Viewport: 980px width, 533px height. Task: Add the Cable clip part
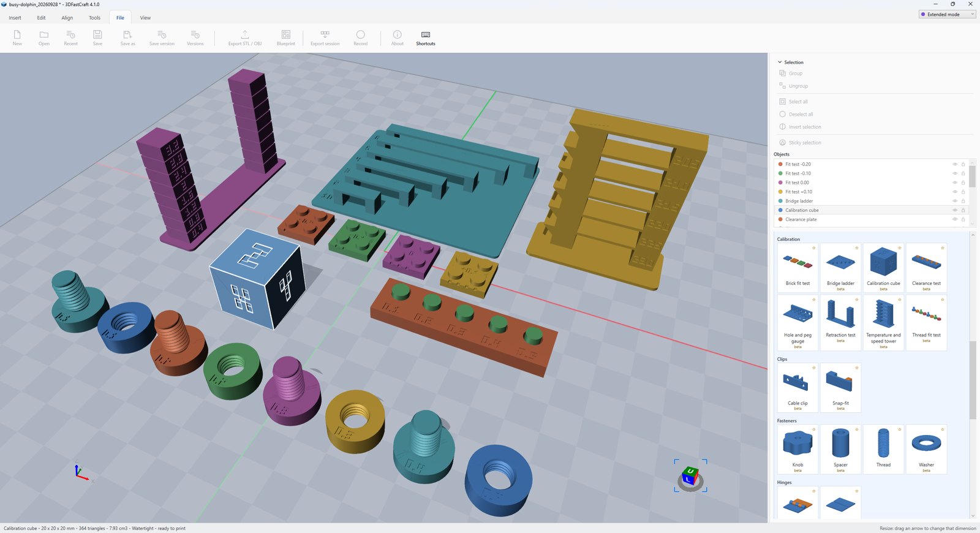click(797, 388)
